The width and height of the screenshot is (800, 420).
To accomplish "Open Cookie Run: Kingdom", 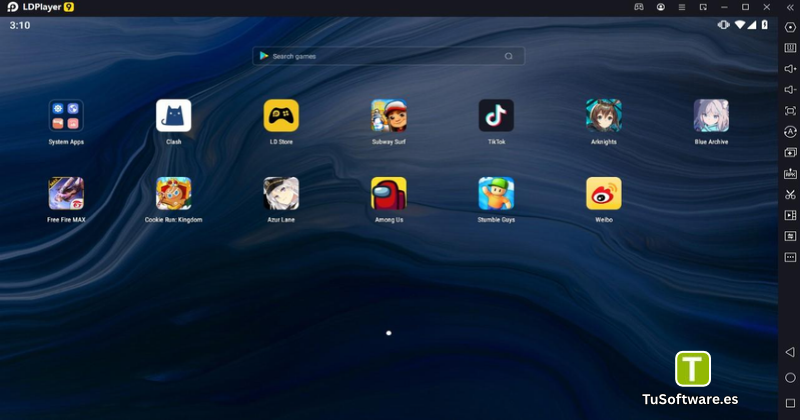I will (173, 193).
